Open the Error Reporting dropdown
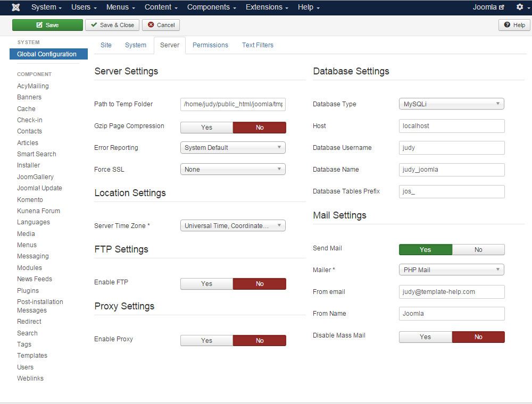 [x=233, y=148]
